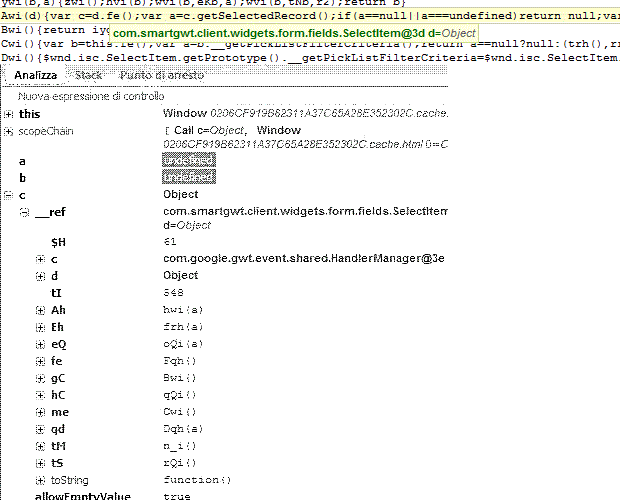Expand the scopeChain tree node
620x500 pixels.
click(x=9, y=131)
